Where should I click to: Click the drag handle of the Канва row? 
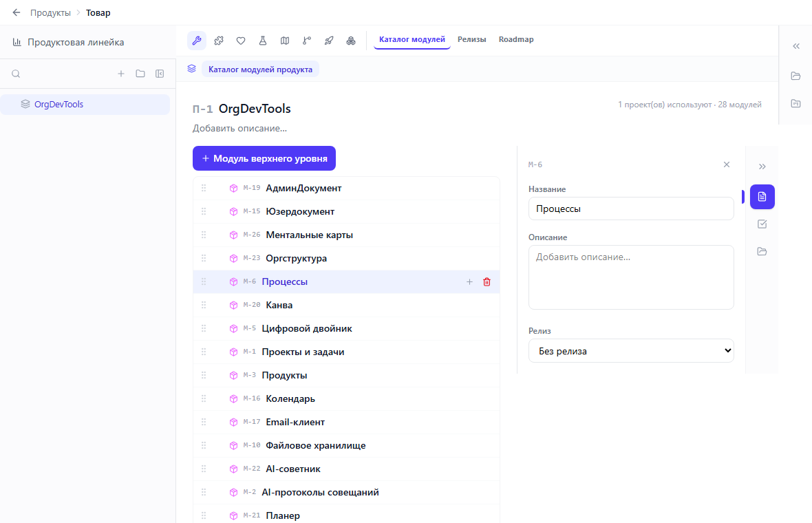pos(204,305)
